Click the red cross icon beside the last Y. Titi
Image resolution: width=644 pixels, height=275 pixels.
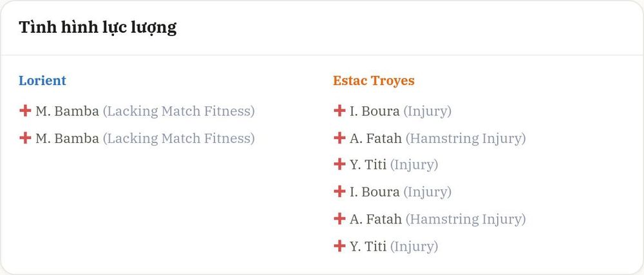(339, 246)
